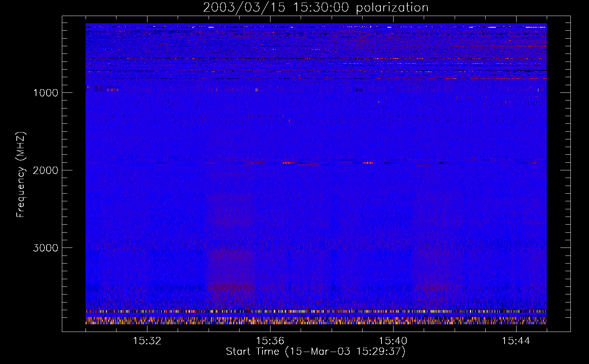Screen dimensions: 589x364
Task: Click the '15:32' time tick label
Action: point(147,341)
